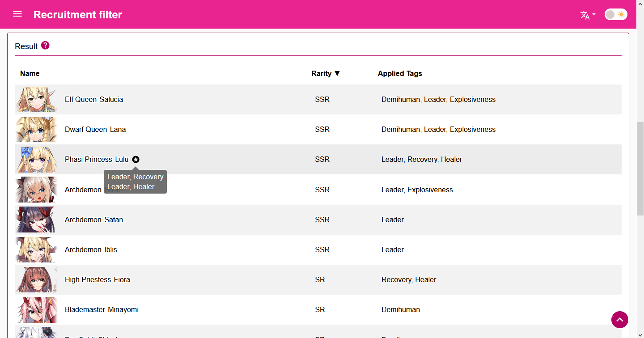
Task: Click the star badge next to Phasi Princess Lulu
Action: pyautogui.click(x=136, y=159)
